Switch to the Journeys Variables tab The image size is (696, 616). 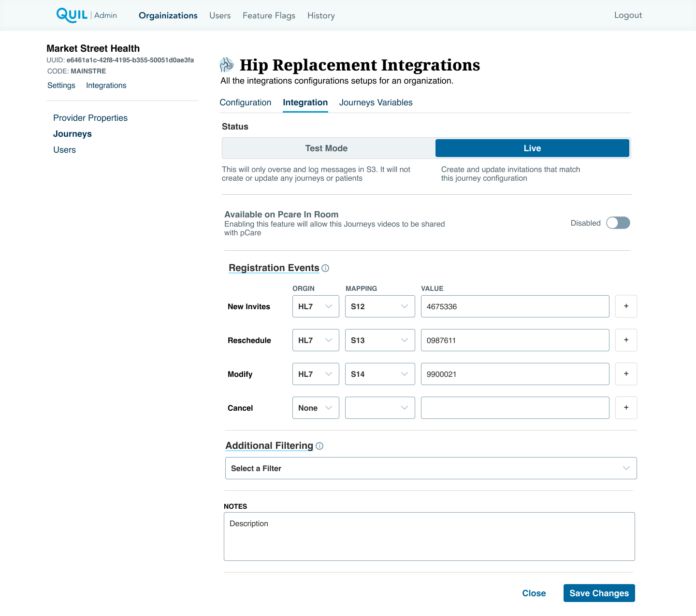pos(376,102)
